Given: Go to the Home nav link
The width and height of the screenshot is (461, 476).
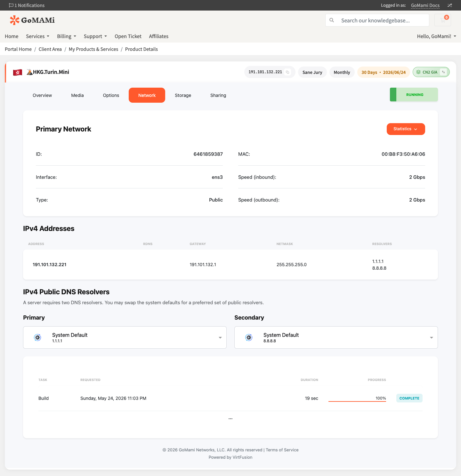Looking at the screenshot, I should point(12,36).
